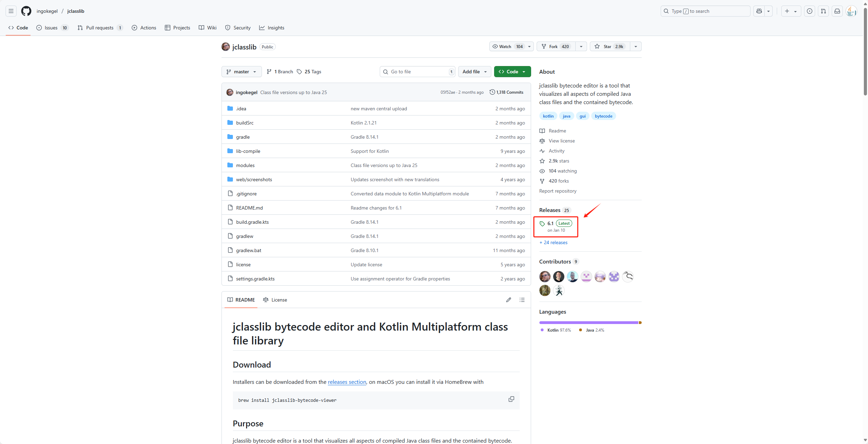The height and width of the screenshot is (444, 868).
Task: Open the build.gradle.kts file
Action: pyautogui.click(x=252, y=222)
